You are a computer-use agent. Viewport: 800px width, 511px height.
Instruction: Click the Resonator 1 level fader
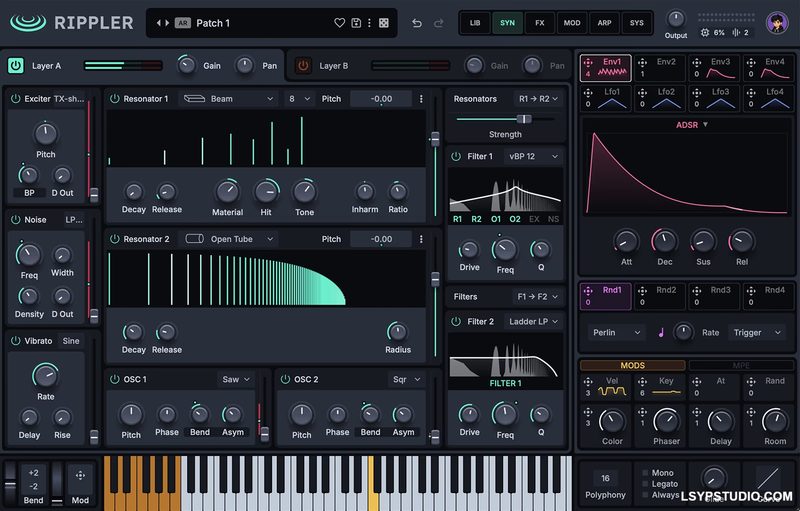pyautogui.click(x=435, y=156)
